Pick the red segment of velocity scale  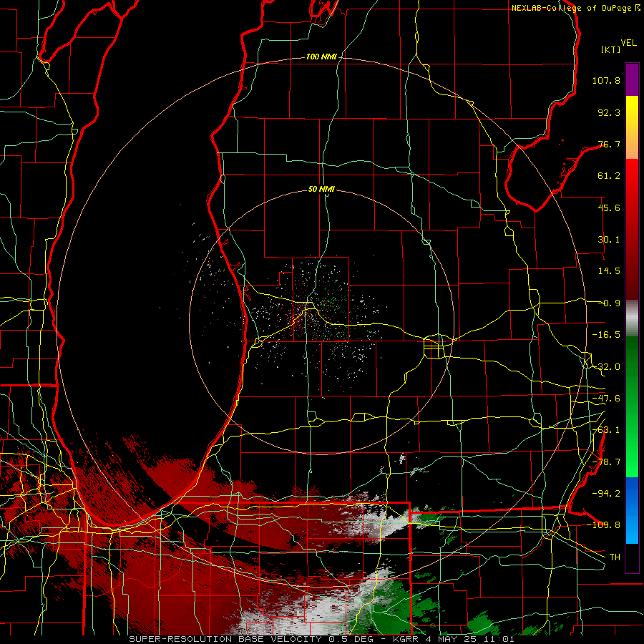(632, 229)
